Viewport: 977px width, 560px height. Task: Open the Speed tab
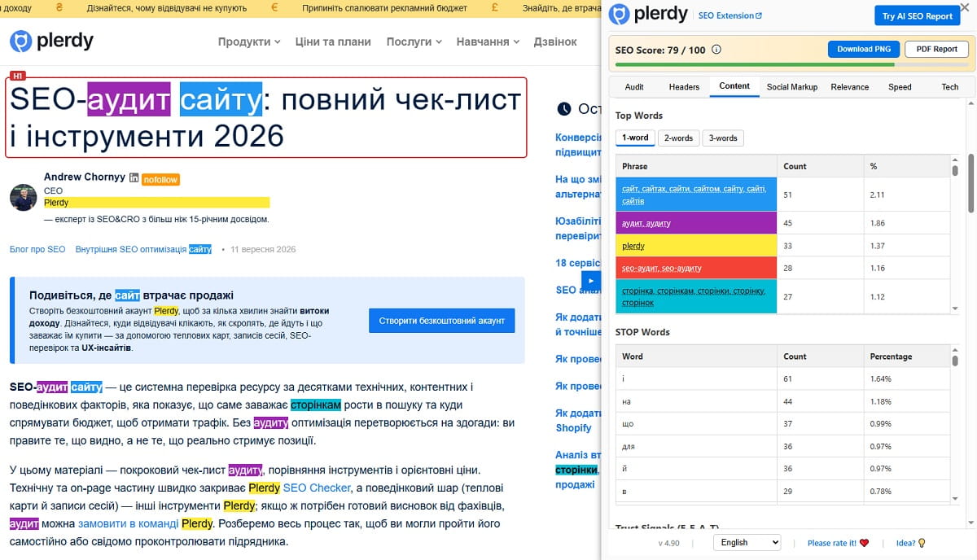(x=900, y=86)
